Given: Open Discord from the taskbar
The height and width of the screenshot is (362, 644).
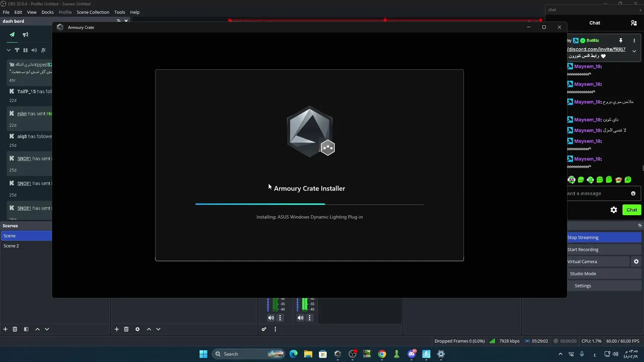Looking at the screenshot, I should [412, 354].
